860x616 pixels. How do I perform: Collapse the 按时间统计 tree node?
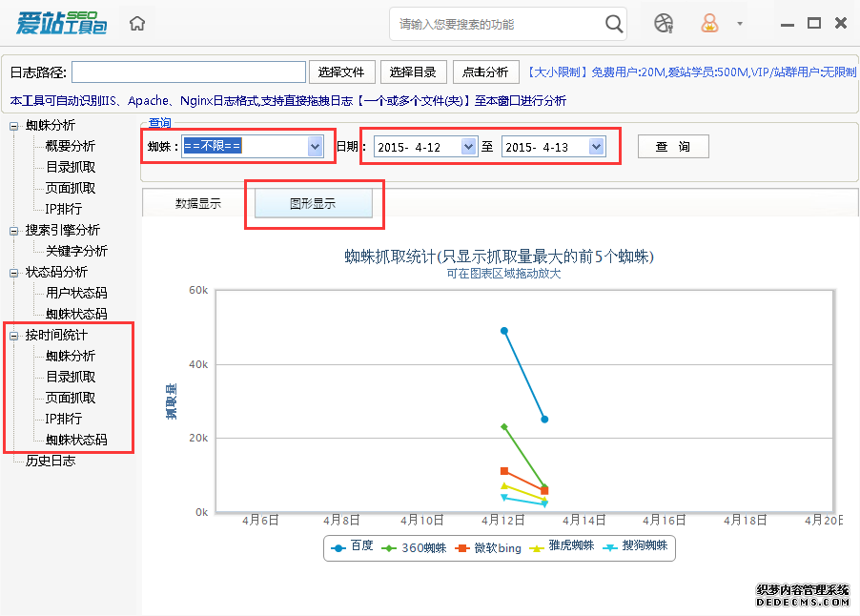(x=14, y=336)
